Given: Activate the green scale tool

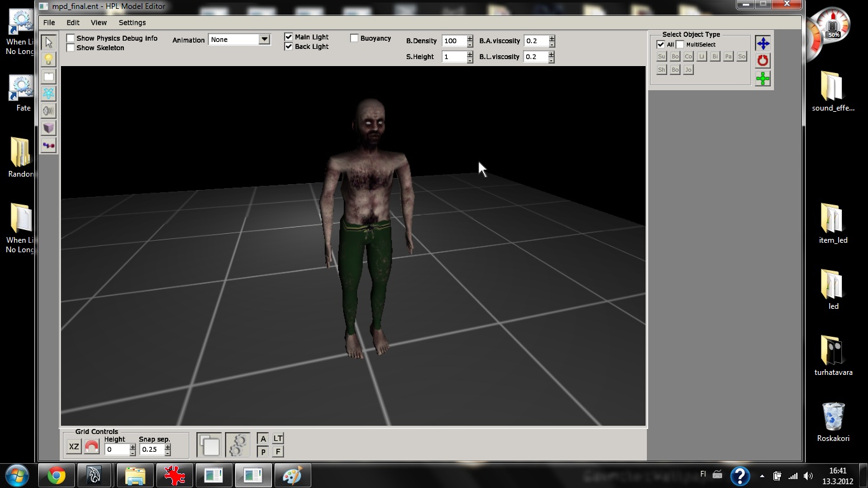Looking at the screenshot, I should (x=763, y=79).
